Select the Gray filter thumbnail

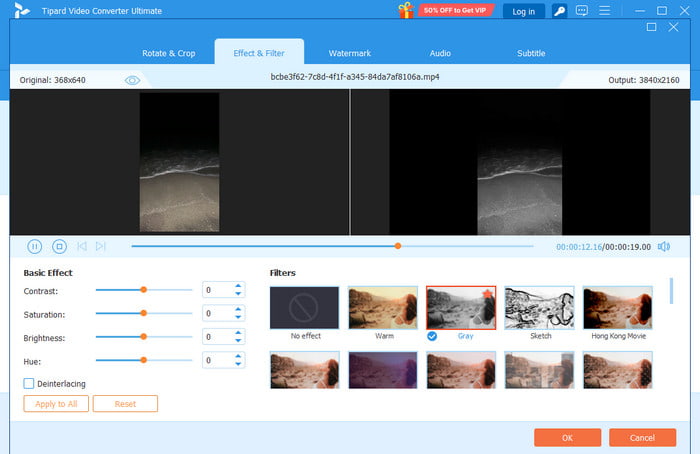tap(461, 308)
